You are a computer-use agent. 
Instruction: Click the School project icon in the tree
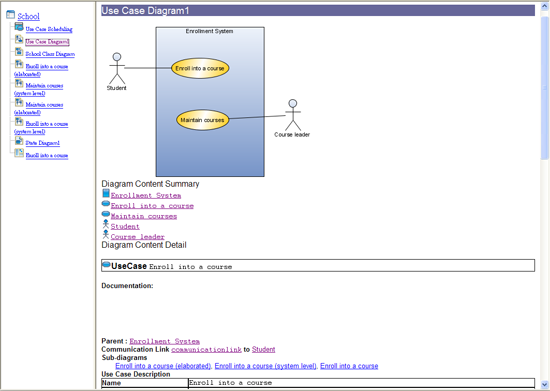click(11, 15)
